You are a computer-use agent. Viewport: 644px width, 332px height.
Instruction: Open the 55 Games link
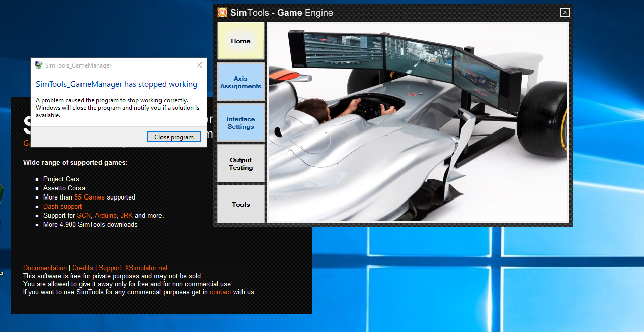[90, 197]
